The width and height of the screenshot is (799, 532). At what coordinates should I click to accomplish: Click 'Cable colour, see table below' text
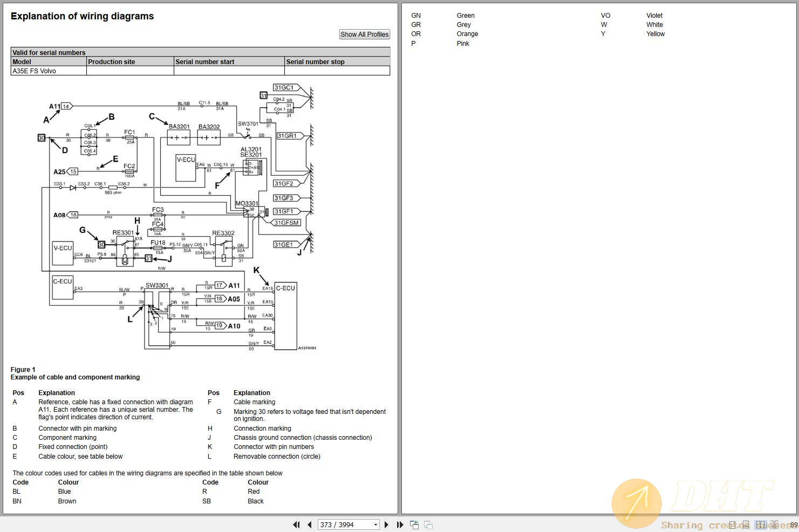[x=80, y=457]
